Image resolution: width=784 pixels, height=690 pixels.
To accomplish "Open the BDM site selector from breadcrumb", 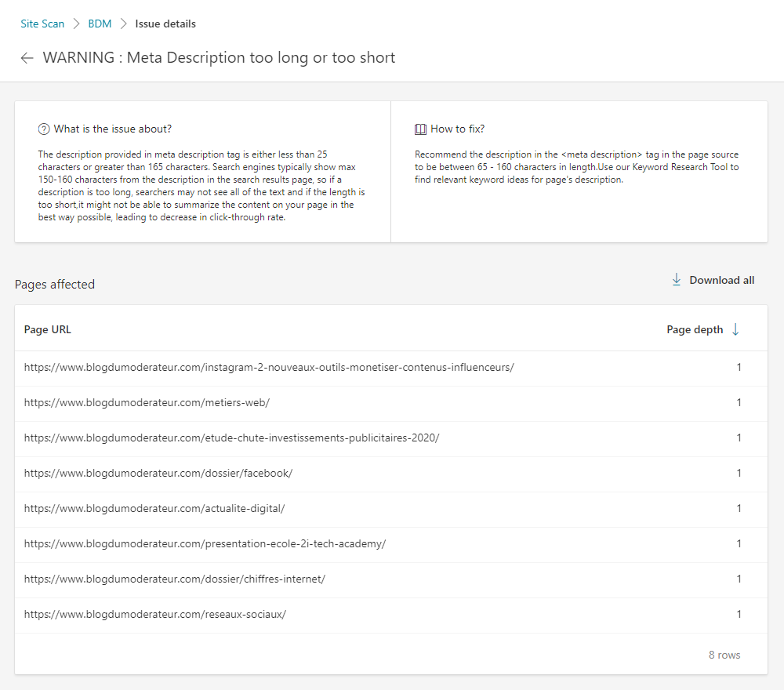I will (x=100, y=24).
